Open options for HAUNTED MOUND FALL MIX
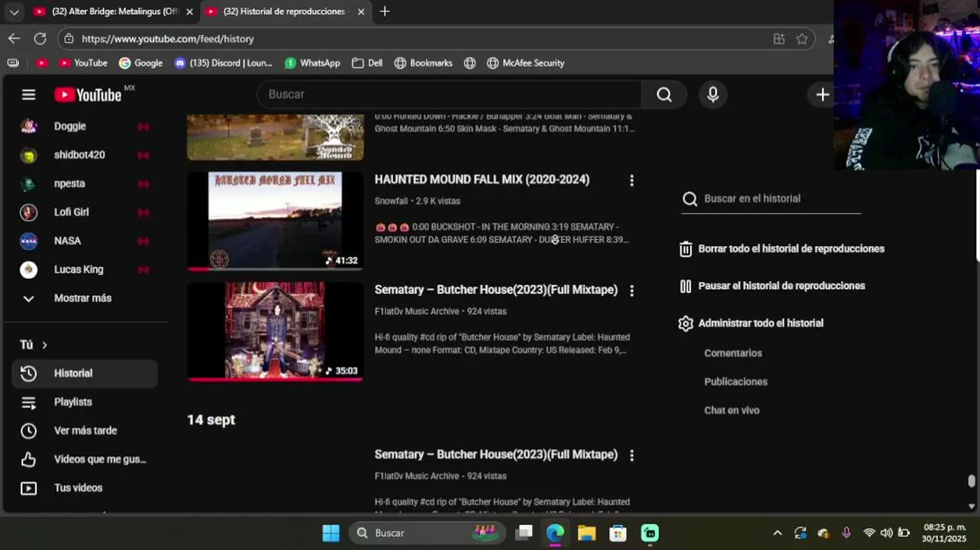980x550 pixels. pos(631,180)
